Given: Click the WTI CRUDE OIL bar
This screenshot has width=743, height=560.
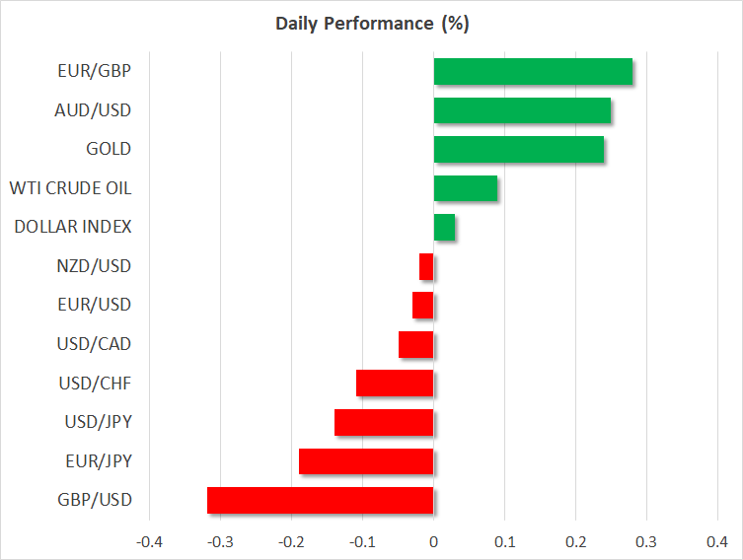Looking at the screenshot, I should pyautogui.click(x=466, y=188).
